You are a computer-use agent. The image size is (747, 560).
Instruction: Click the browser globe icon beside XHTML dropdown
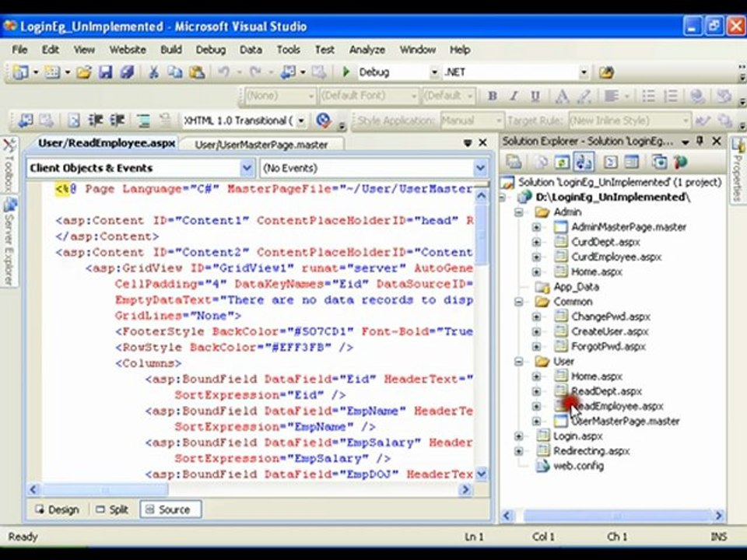pyautogui.click(x=324, y=121)
